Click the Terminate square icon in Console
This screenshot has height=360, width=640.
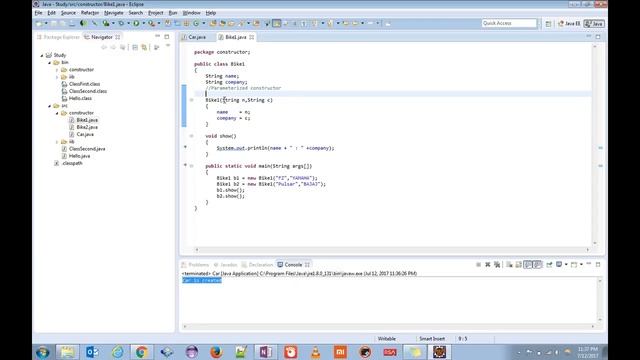pos(478,265)
